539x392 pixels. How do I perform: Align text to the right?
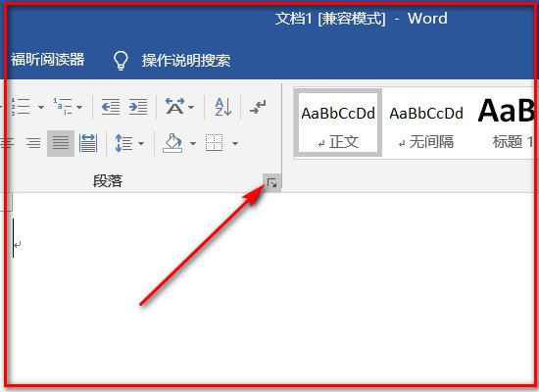tap(33, 143)
